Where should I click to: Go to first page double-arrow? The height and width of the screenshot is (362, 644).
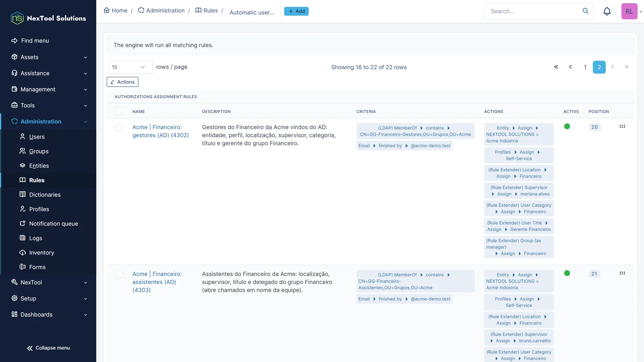point(556,67)
